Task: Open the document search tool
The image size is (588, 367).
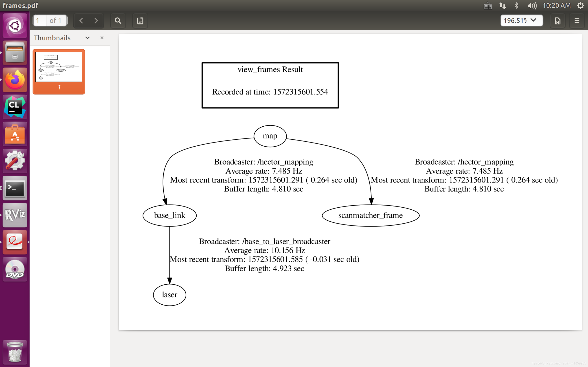Action: (118, 21)
